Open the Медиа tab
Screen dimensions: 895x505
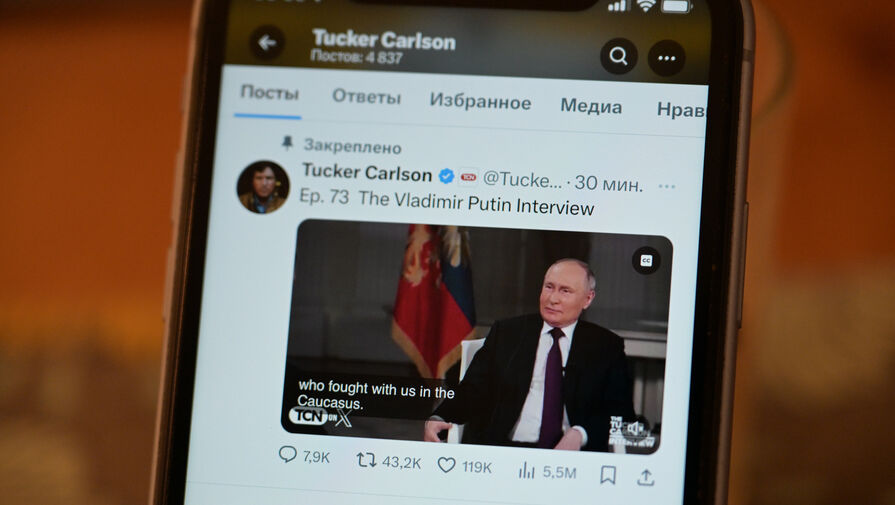tap(591, 106)
